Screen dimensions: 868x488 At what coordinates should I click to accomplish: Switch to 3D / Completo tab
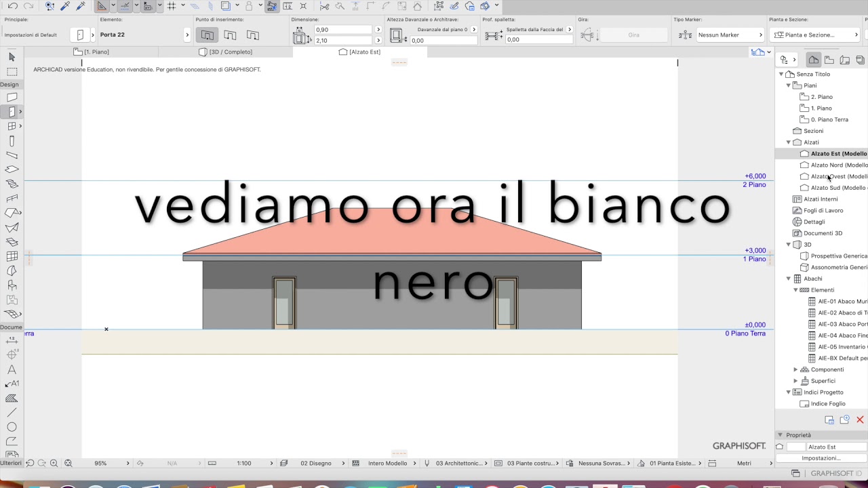(226, 52)
